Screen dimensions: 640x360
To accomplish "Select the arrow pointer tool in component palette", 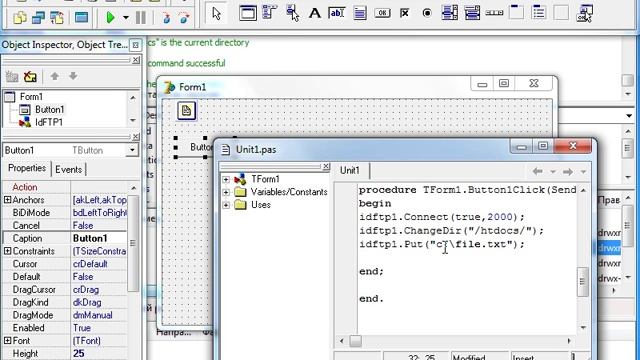I will pos(216,14).
